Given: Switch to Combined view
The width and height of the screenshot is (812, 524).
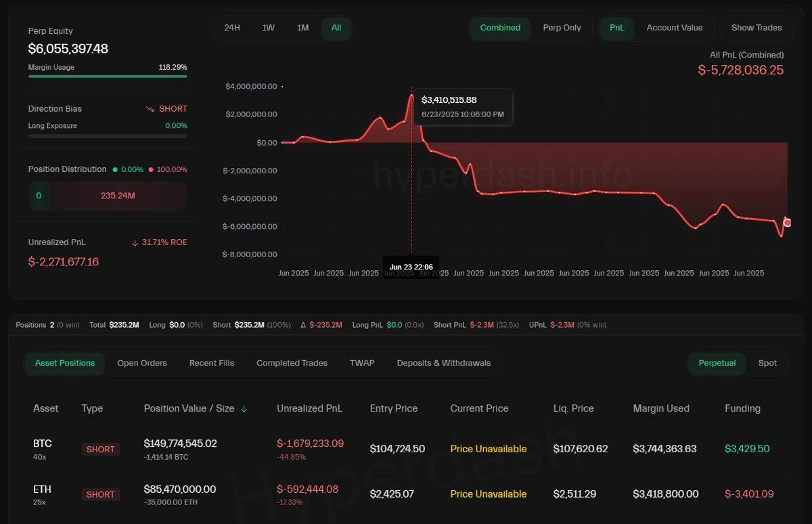Looking at the screenshot, I should [x=500, y=28].
